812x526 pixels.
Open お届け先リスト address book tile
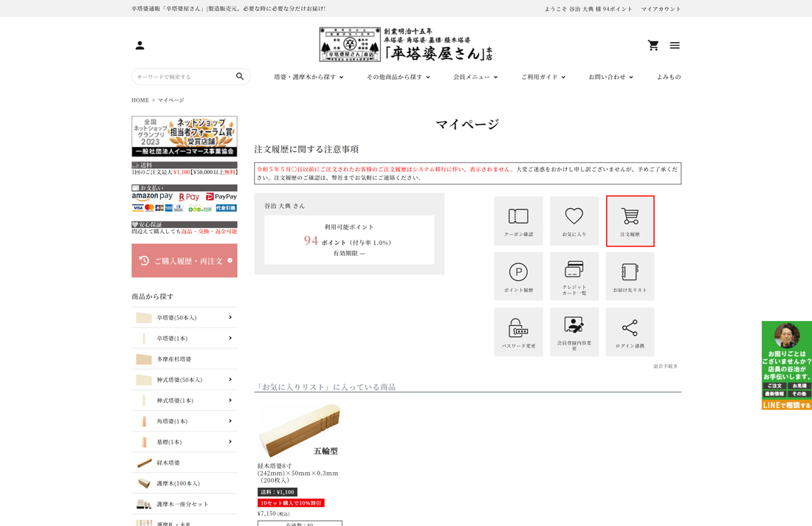tap(630, 277)
